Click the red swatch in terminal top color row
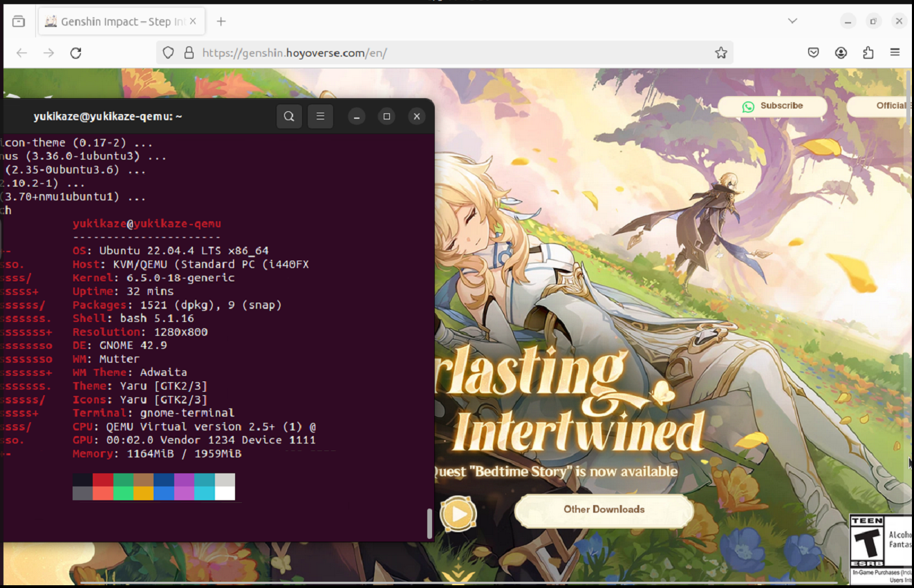 (x=103, y=480)
